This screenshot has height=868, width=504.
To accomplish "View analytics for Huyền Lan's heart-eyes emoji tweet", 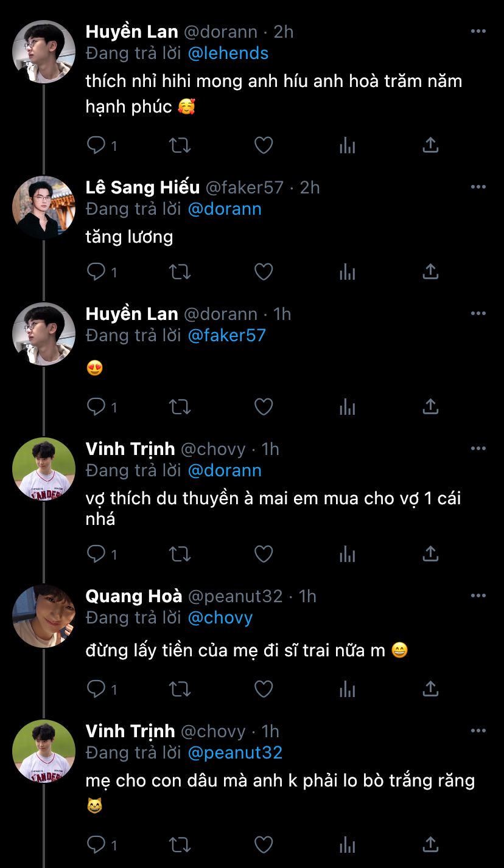I will point(347,406).
